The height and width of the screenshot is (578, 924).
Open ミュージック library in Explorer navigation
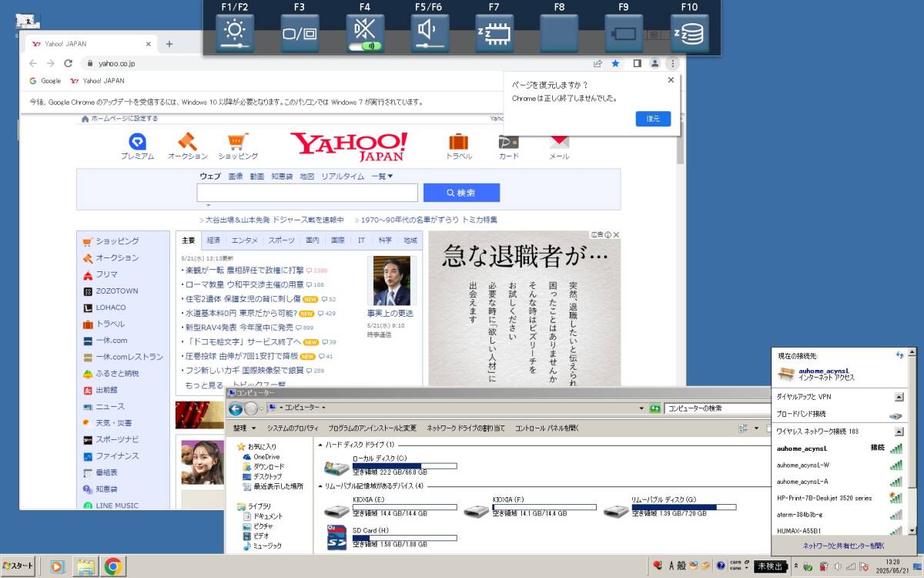click(261, 546)
